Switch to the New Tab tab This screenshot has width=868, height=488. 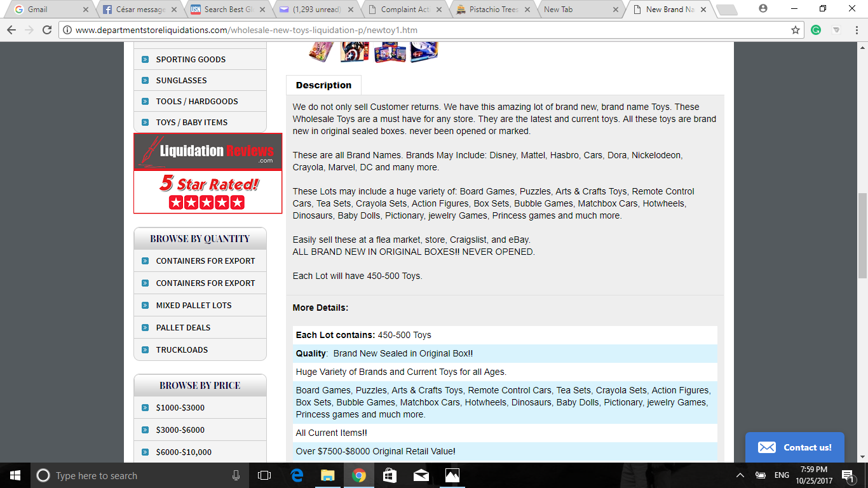(580, 10)
